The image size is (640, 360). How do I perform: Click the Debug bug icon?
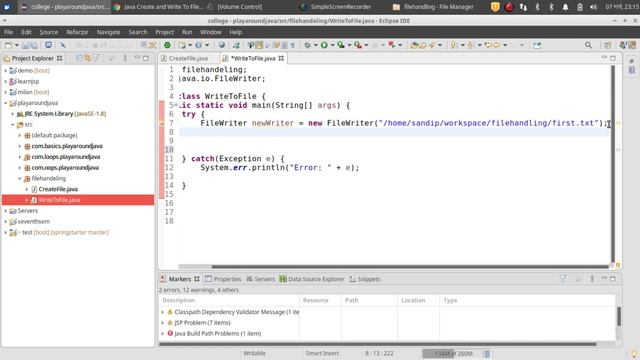[x=308, y=45]
